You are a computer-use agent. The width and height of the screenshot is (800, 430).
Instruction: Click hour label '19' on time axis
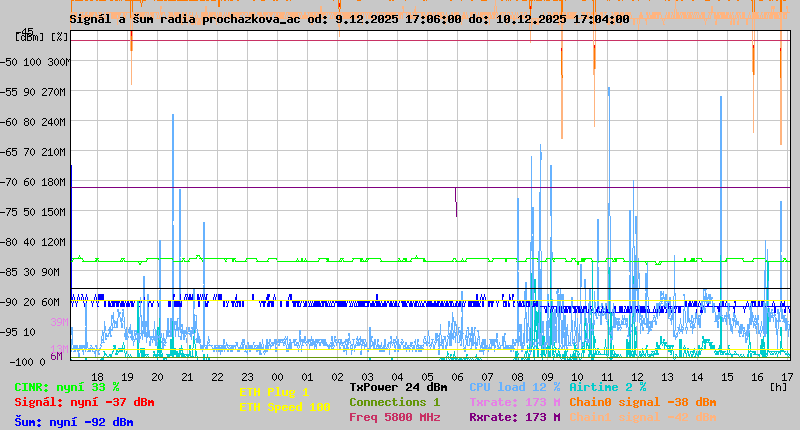pyautogui.click(x=128, y=377)
